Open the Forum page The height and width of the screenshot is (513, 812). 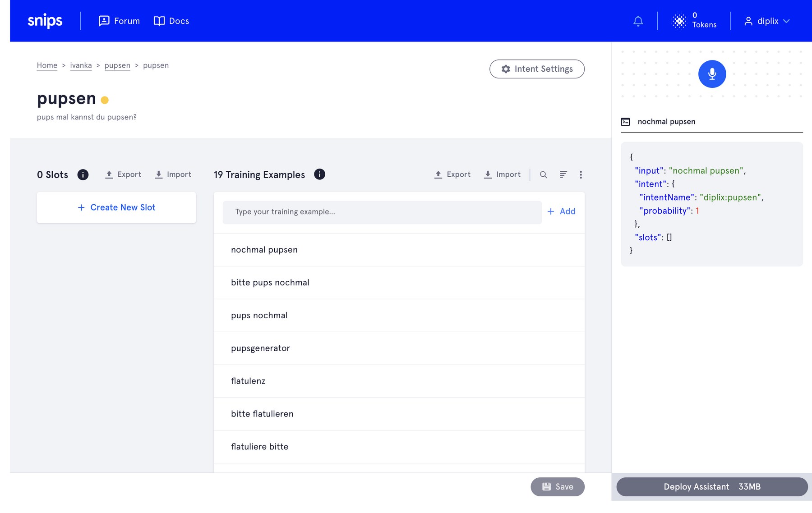[120, 21]
